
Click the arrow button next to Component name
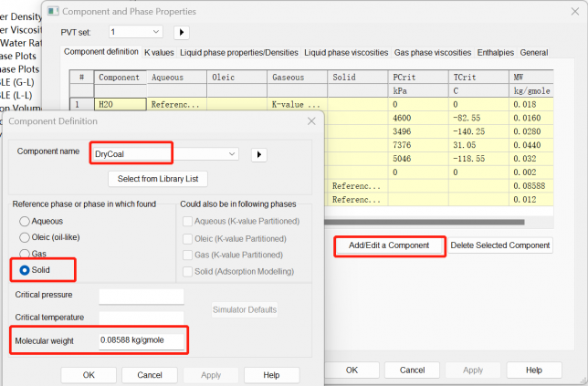(x=258, y=154)
